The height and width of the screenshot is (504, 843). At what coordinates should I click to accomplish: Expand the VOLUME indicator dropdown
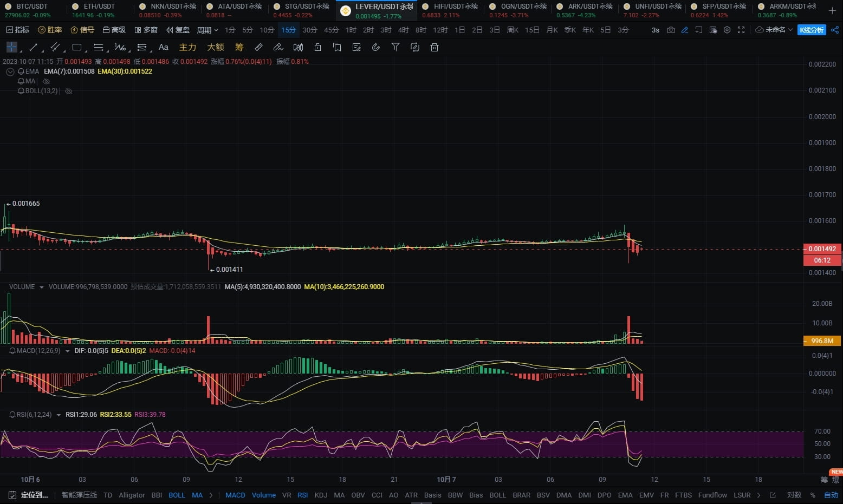pos(42,287)
